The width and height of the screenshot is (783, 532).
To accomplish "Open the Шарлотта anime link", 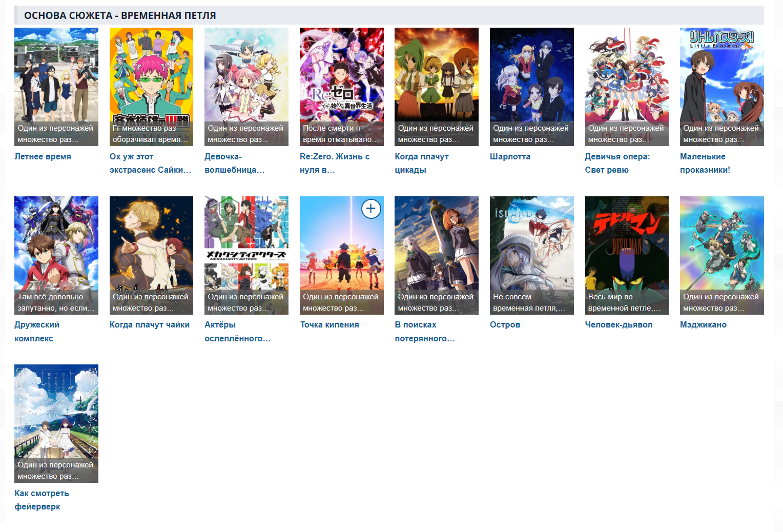I will 510,156.
